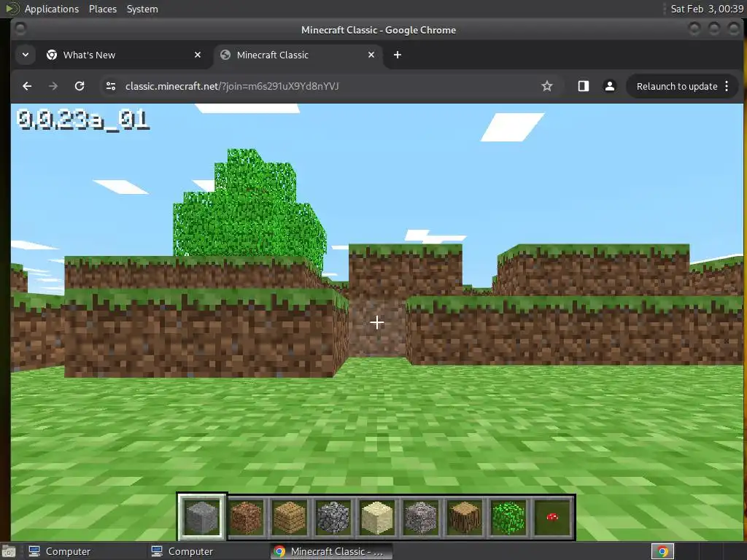The height and width of the screenshot is (560, 747).
Task: Click the window menu button in title bar
Action: point(20,29)
